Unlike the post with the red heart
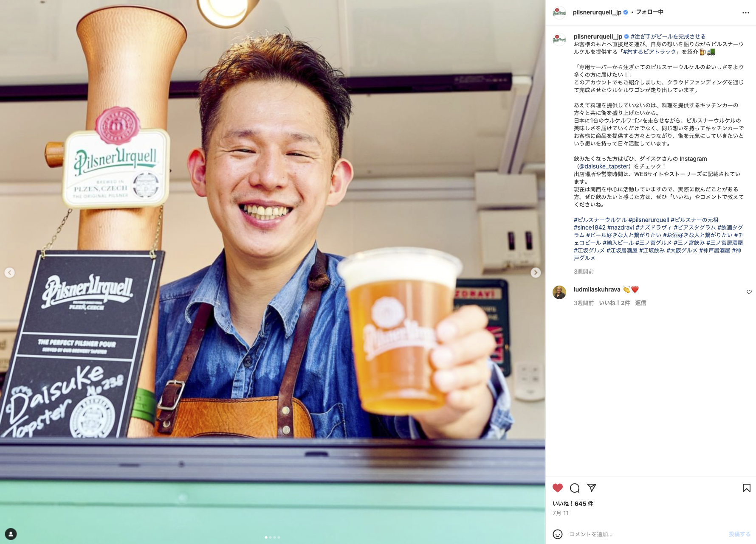The height and width of the screenshot is (544, 756). 558,488
